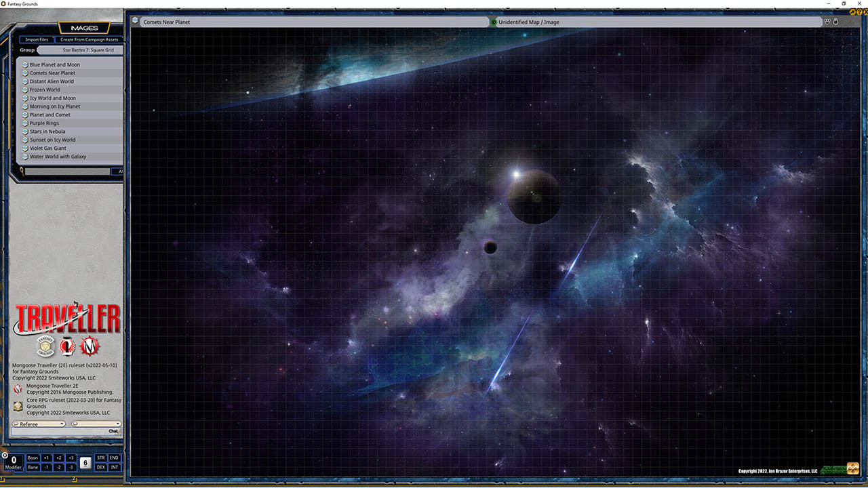The width and height of the screenshot is (868, 488).
Task: Toggle the lock icon beside the eye on the image toolbar
Action: point(835,21)
